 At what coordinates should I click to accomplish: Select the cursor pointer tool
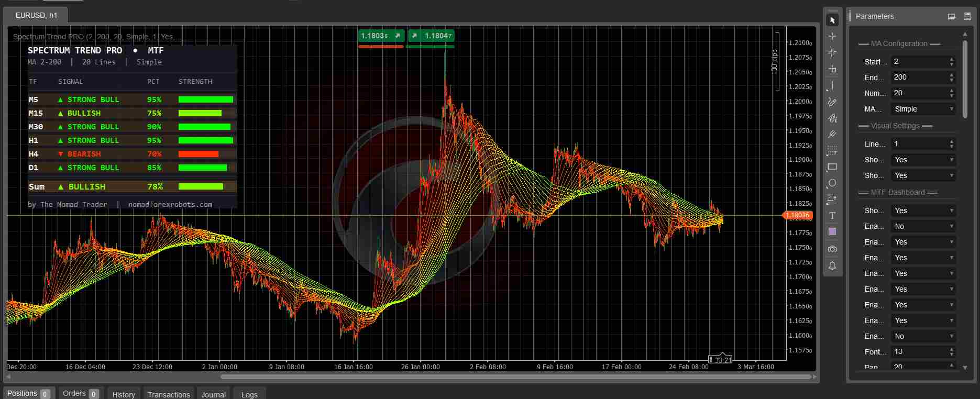click(x=832, y=20)
